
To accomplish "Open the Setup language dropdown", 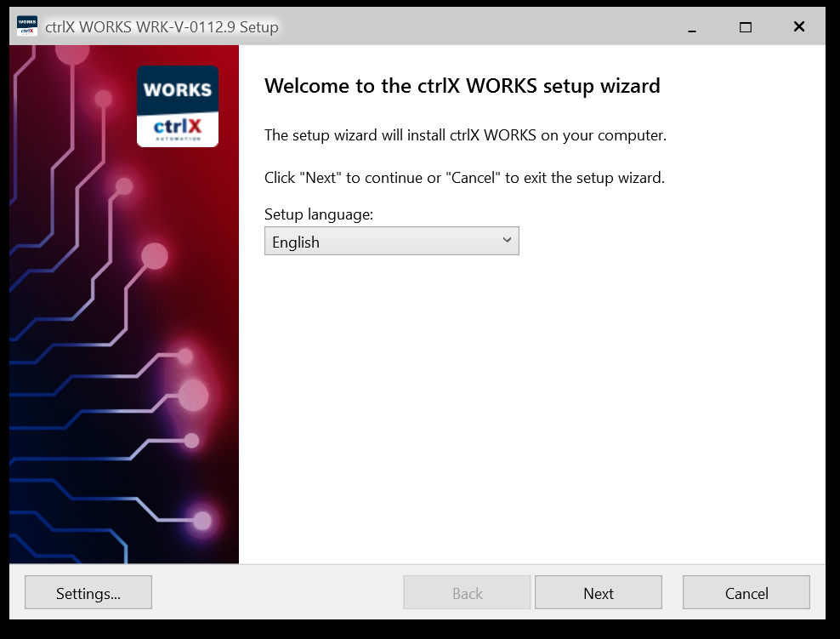I will tap(392, 242).
